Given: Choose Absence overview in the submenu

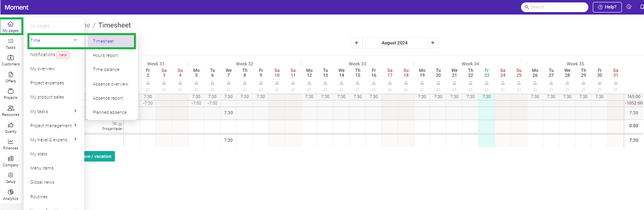Looking at the screenshot, I should tap(110, 84).
